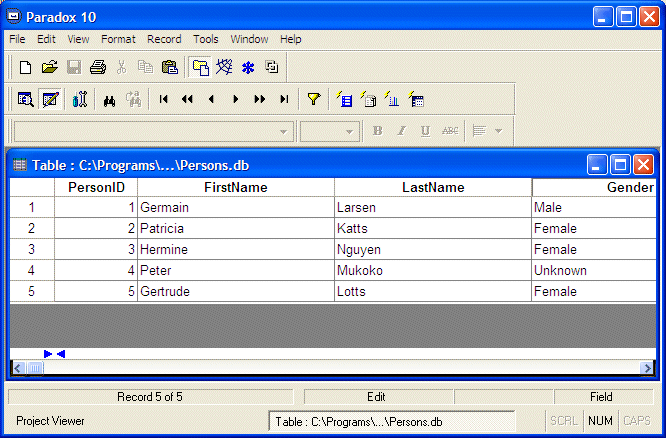Viewport: 666px width, 438px height.
Task: Click the FirstName column header
Action: [x=236, y=187]
